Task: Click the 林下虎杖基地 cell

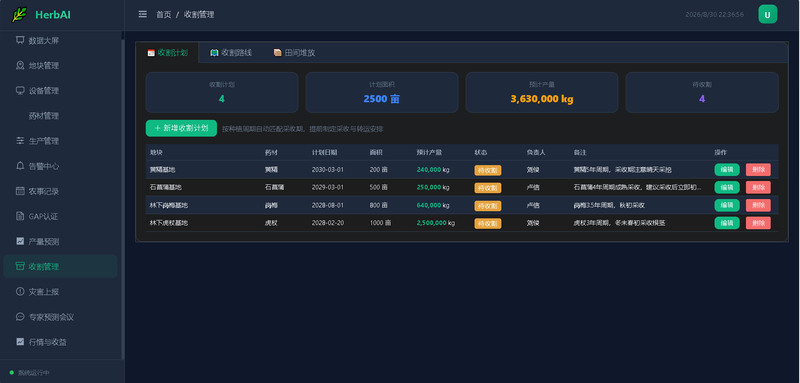Action: click(169, 223)
